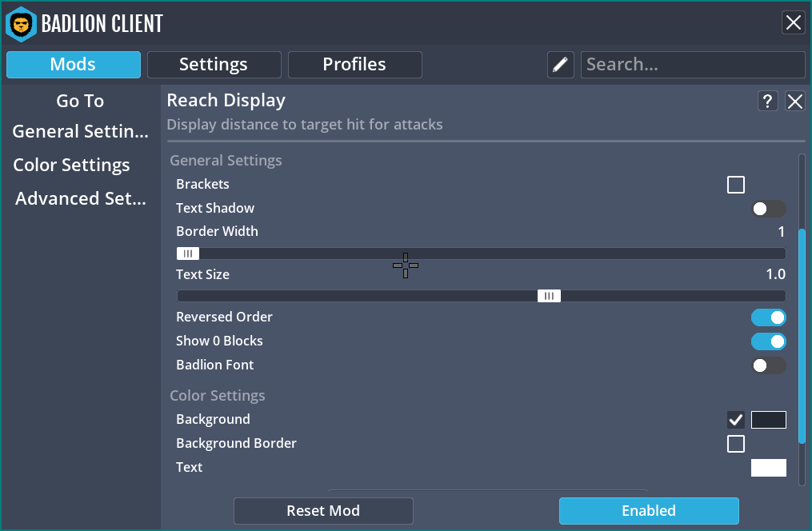Click the Border Width value 1
This screenshot has height=531, width=812.
pos(781,232)
